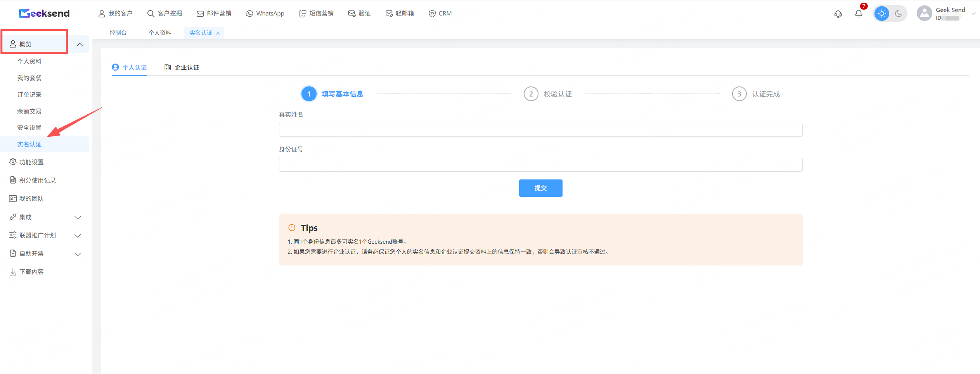Click the 企业认证 building icon

(168, 67)
